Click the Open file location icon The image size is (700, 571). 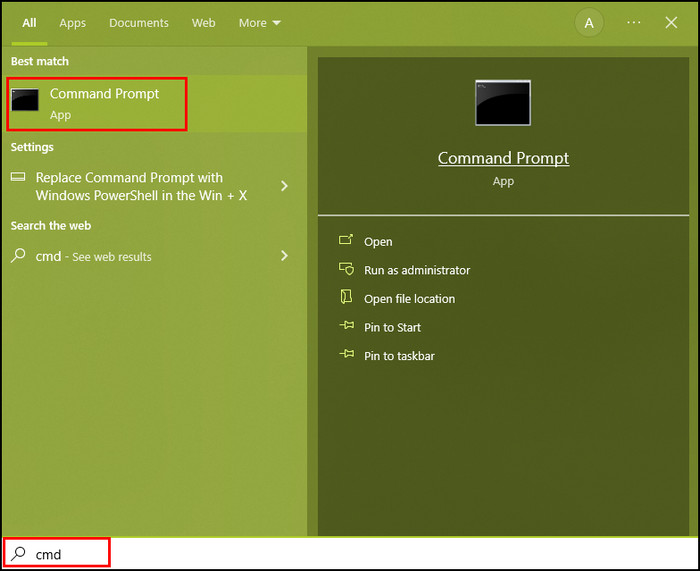(x=346, y=296)
